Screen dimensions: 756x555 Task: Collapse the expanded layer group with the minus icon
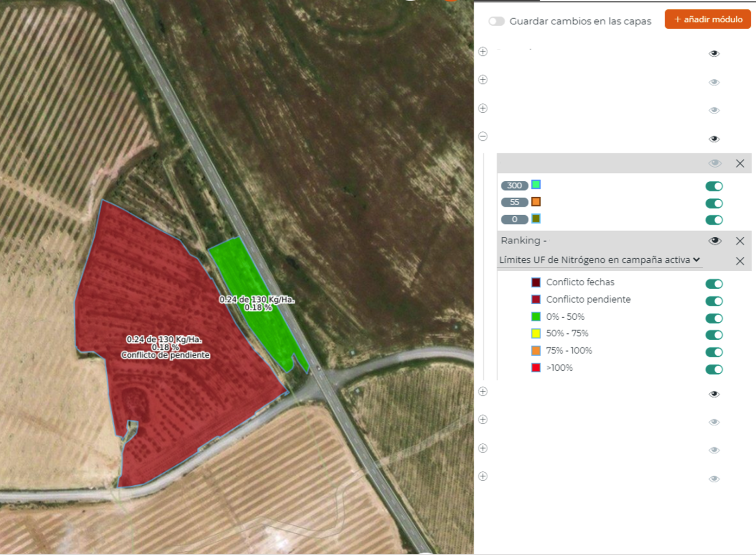tap(483, 137)
